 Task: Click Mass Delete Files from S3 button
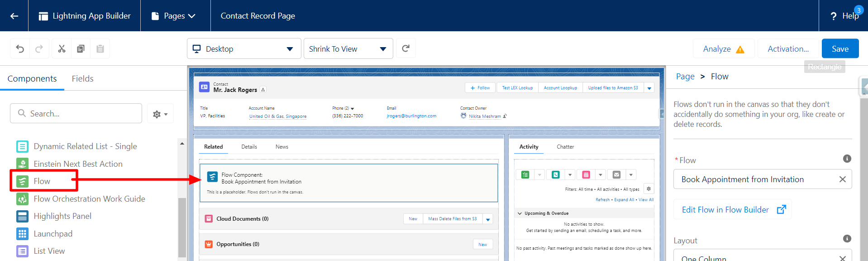(452, 219)
